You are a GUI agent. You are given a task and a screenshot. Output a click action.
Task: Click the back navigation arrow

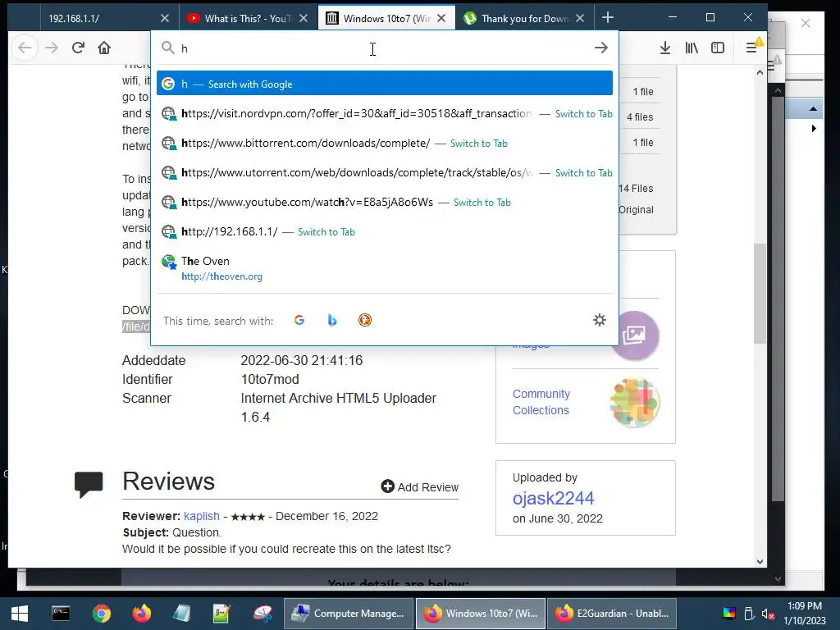coord(25,48)
